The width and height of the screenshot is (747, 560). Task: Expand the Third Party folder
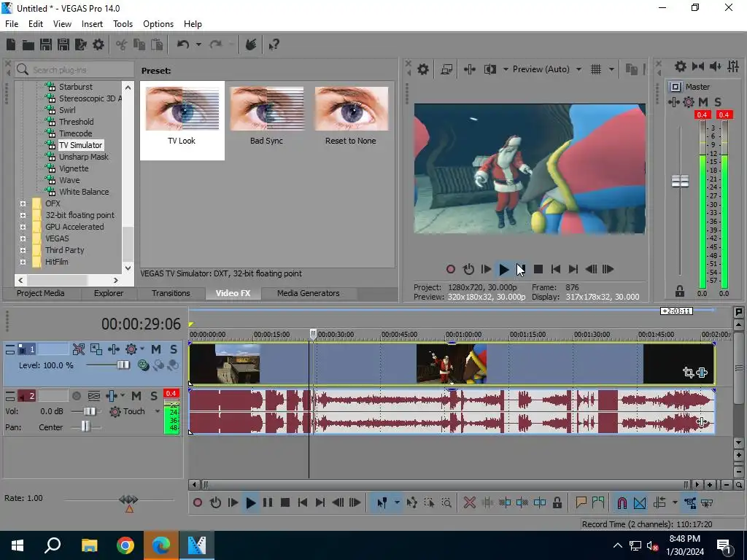[x=23, y=251]
